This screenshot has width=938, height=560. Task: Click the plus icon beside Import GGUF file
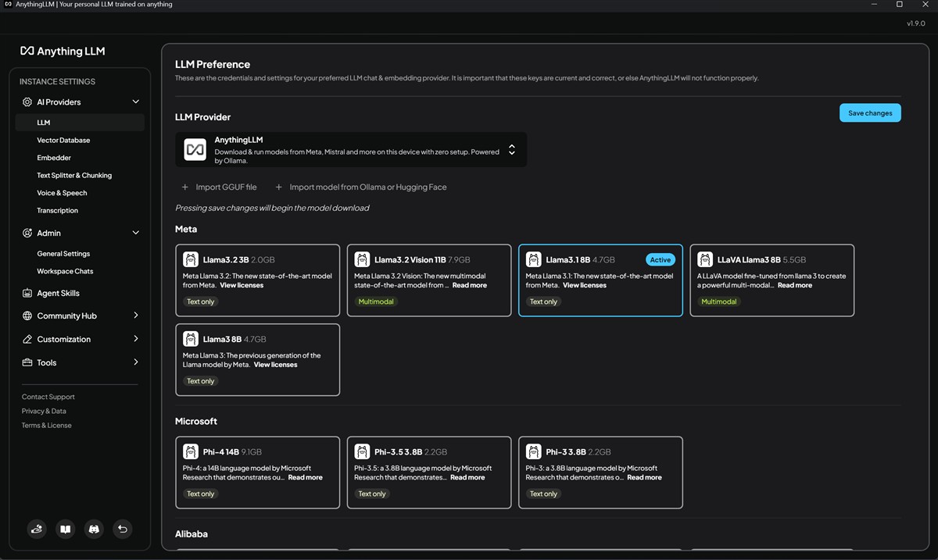click(x=185, y=187)
